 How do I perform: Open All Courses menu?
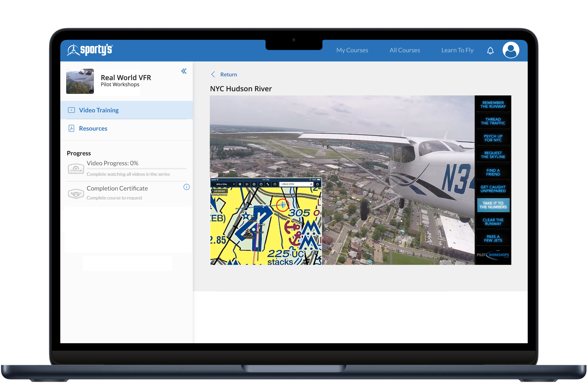[405, 50]
